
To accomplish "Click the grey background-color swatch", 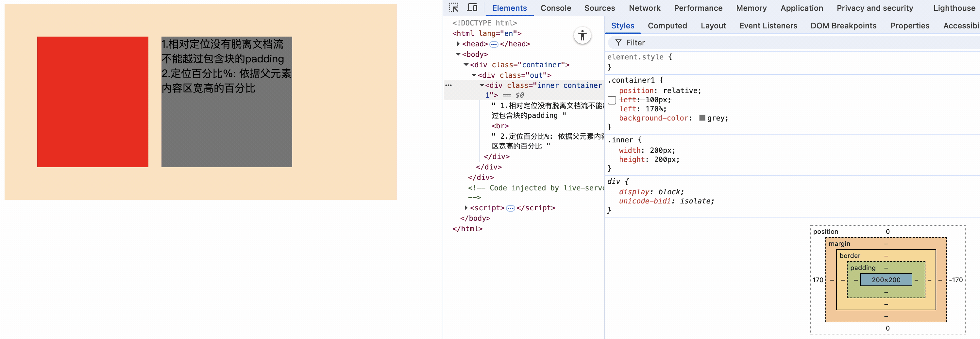I will [702, 118].
